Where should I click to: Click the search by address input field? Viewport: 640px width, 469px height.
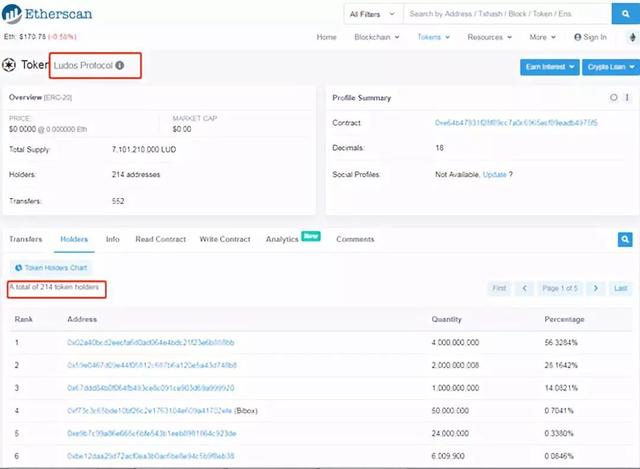click(x=507, y=14)
